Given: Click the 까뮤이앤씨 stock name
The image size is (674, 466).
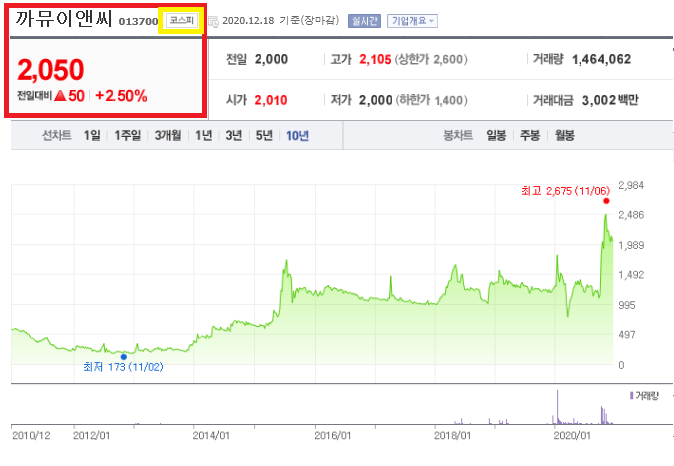Looking at the screenshot, I should (x=64, y=19).
